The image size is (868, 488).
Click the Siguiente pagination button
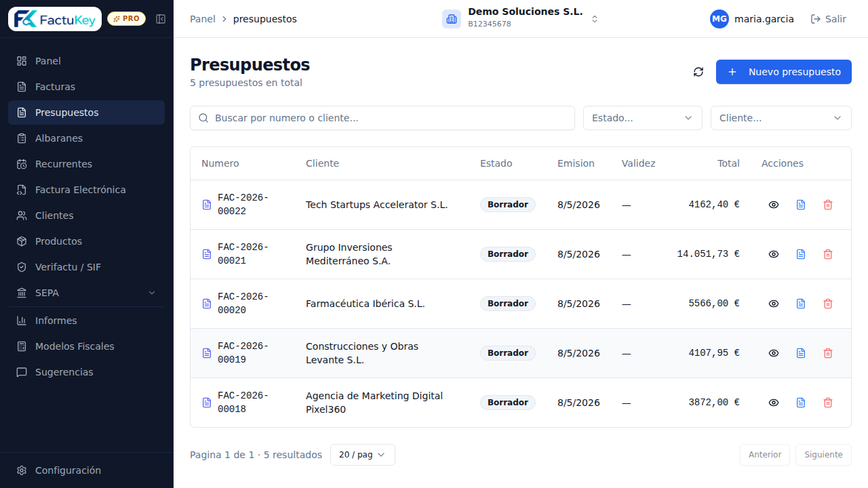(x=823, y=455)
